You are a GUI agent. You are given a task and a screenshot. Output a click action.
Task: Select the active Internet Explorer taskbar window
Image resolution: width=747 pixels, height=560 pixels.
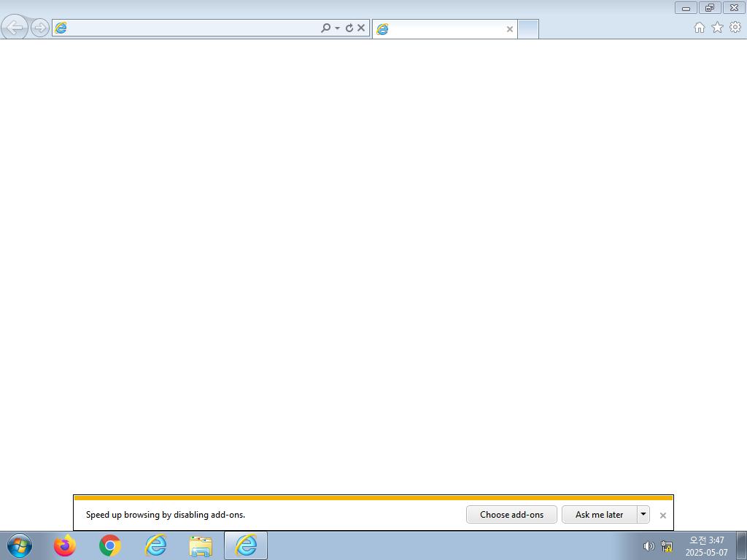[246, 545]
